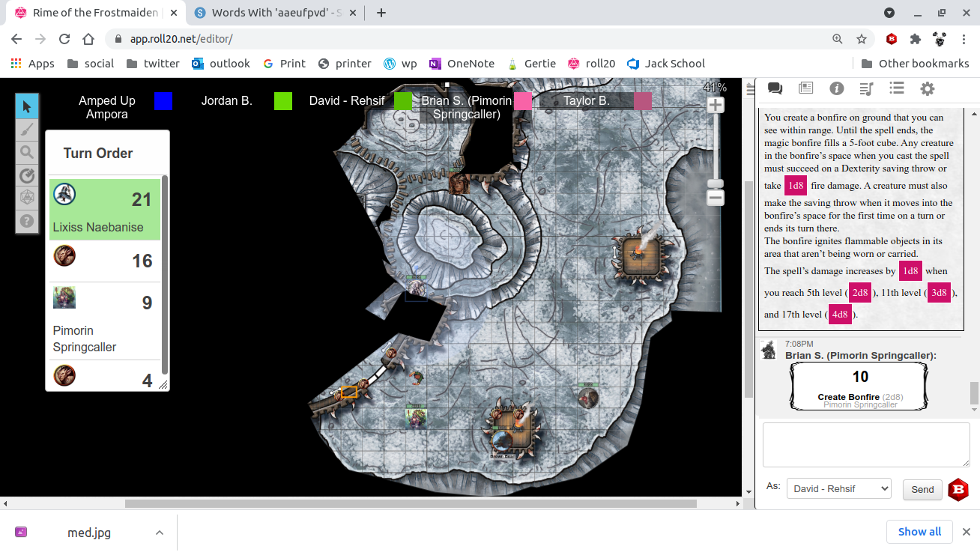Screen dimensions: 980x555
Task: Click the chat message input box
Action: tap(865, 445)
